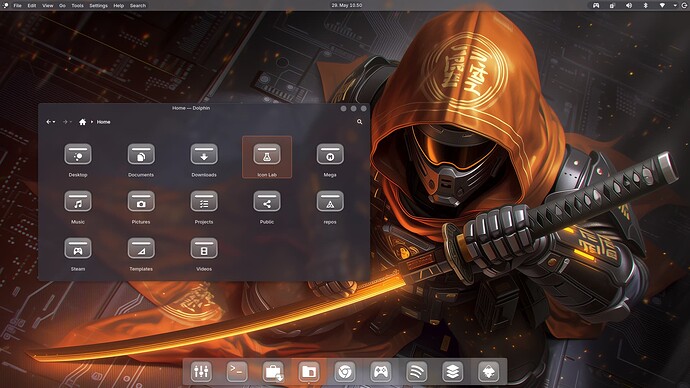Open the software store bag icon in dock
Viewport: 690px width, 388px height.
273,372
